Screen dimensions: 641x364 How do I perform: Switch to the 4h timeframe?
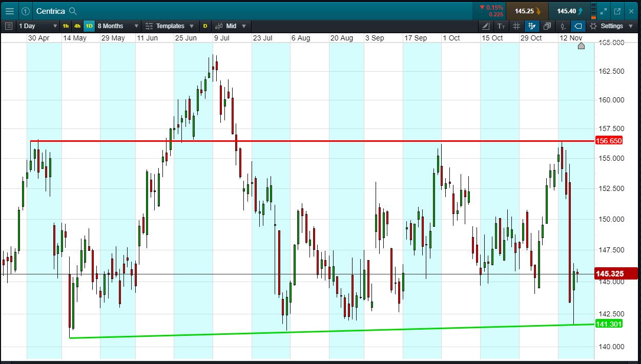(77, 26)
